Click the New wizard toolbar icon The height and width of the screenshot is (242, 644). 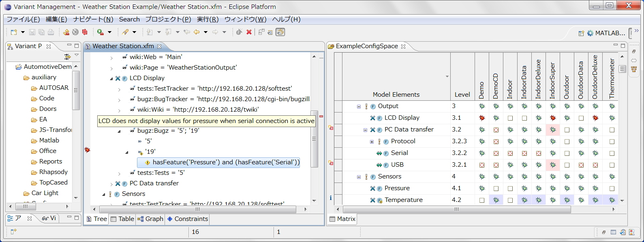pos(14,32)
